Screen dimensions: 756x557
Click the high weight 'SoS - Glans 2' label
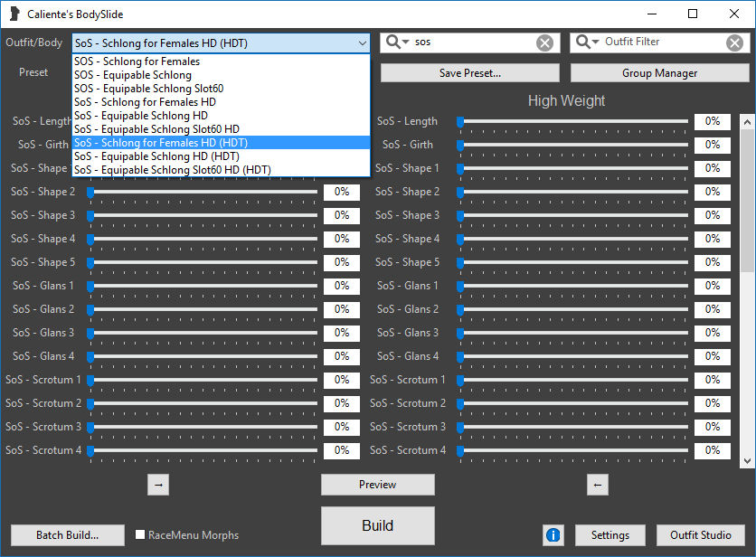pos(408,309)
